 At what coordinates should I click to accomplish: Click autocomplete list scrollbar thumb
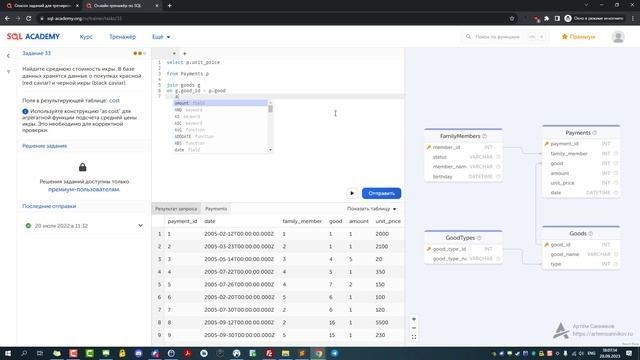[x=270, y=108]
